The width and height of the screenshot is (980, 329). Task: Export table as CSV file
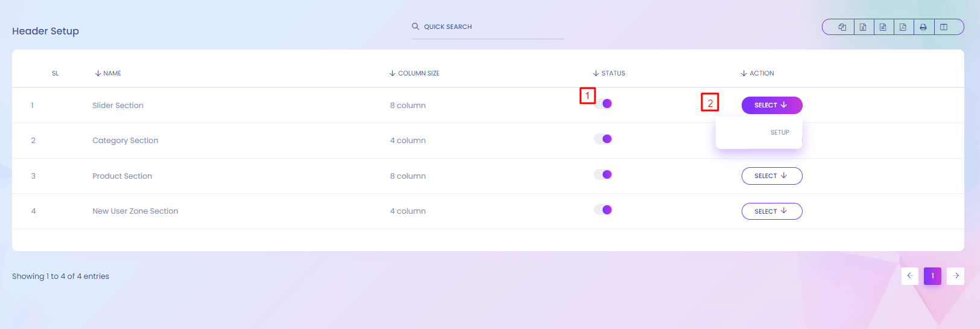[883, 27]
